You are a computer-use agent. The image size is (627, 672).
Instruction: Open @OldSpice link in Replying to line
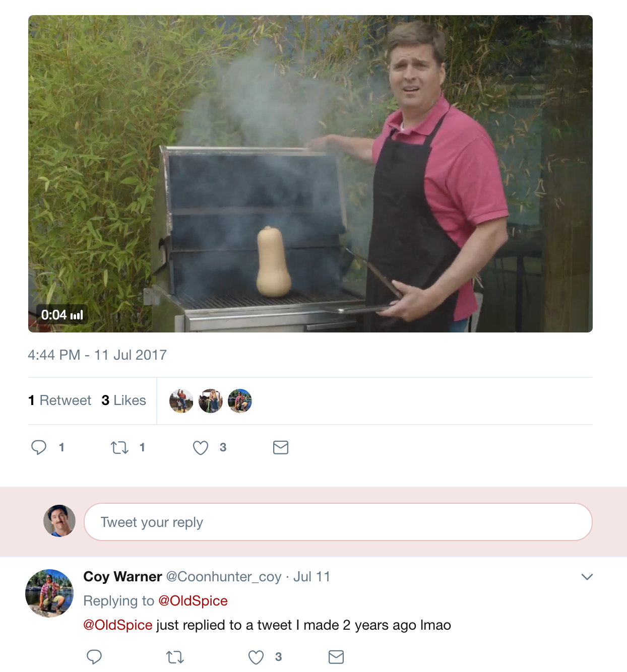pos(193,601)
